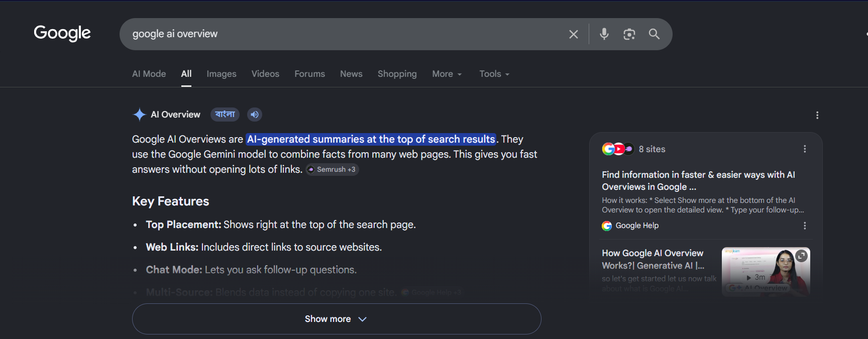Start voice search with microphone icon
Viewport: 868px width, 339px height.
click(x=604, y=34)
